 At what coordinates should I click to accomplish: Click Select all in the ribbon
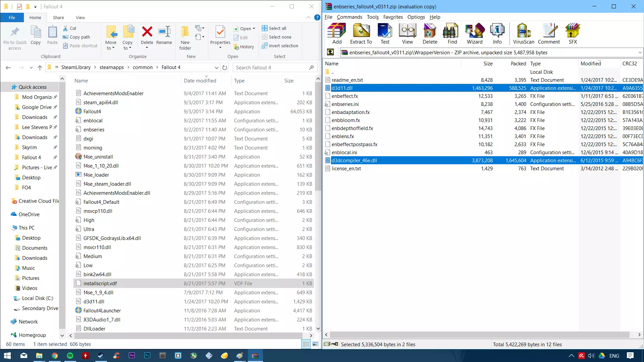[x=274, y=28]
